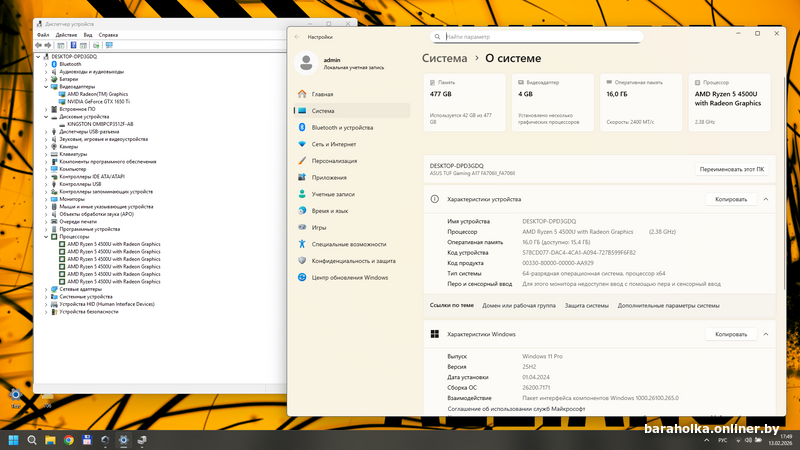Open the Действие menu in Device Manager
800x450 pixels.
pos(67,35)
